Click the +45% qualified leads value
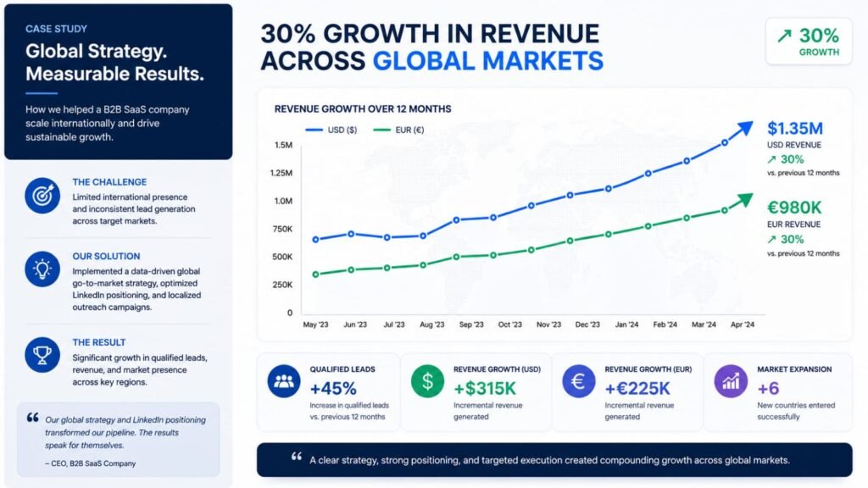This screenshot has width=868, height=488. [333, 388]
